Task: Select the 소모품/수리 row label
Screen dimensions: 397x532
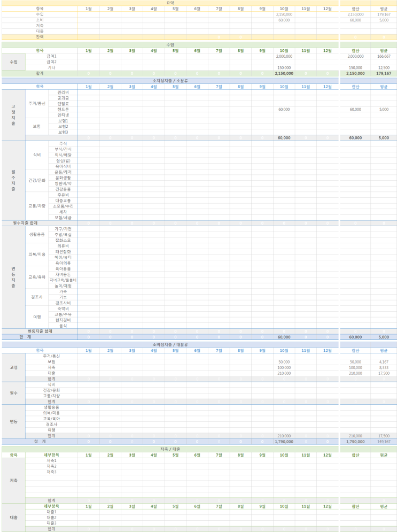Action: coord(63,206)
